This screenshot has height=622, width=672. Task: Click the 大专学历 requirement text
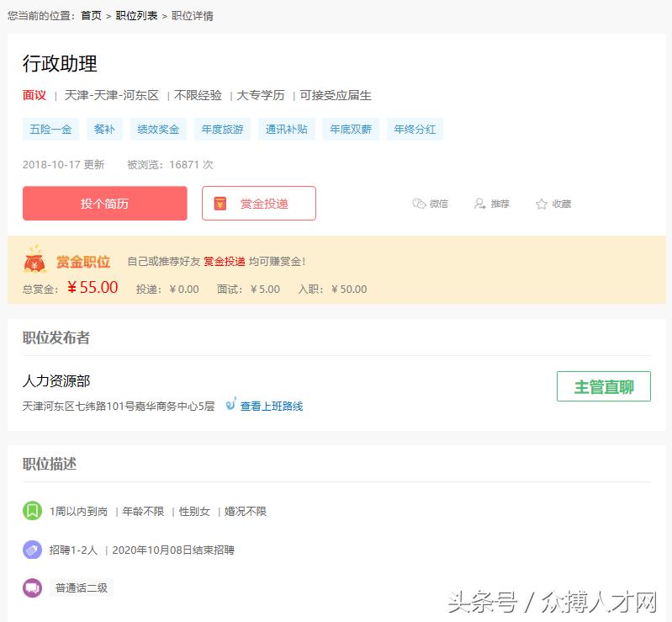click(x=261, y=95)
